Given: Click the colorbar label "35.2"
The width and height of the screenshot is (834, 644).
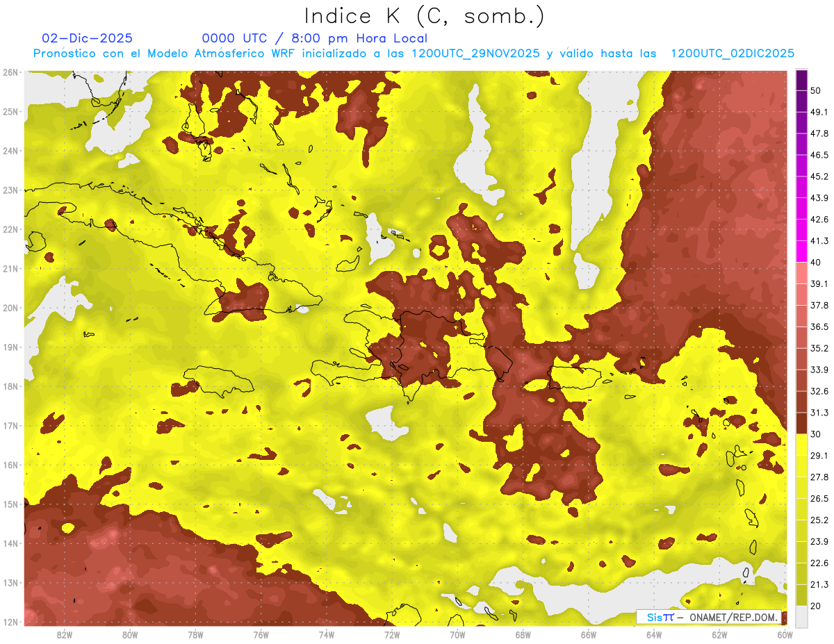Looking at the screenshot, I should (x=819, y=348).
